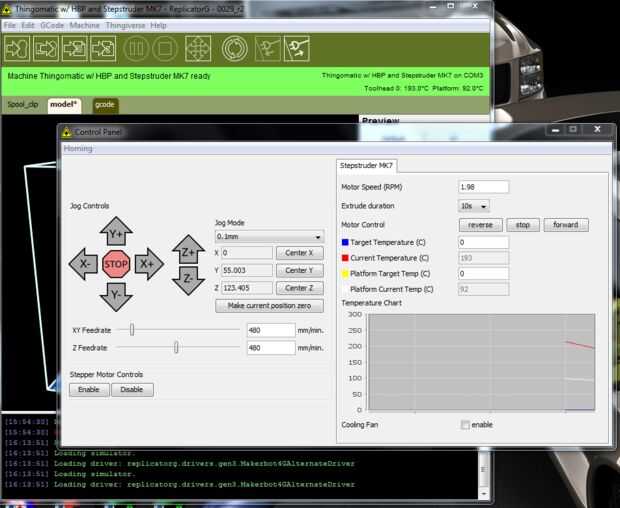The width and height of the screenshot is (620, 508).
Task: Click the yellow Platform Target Temp swatch
Action: tap(345, 274)
